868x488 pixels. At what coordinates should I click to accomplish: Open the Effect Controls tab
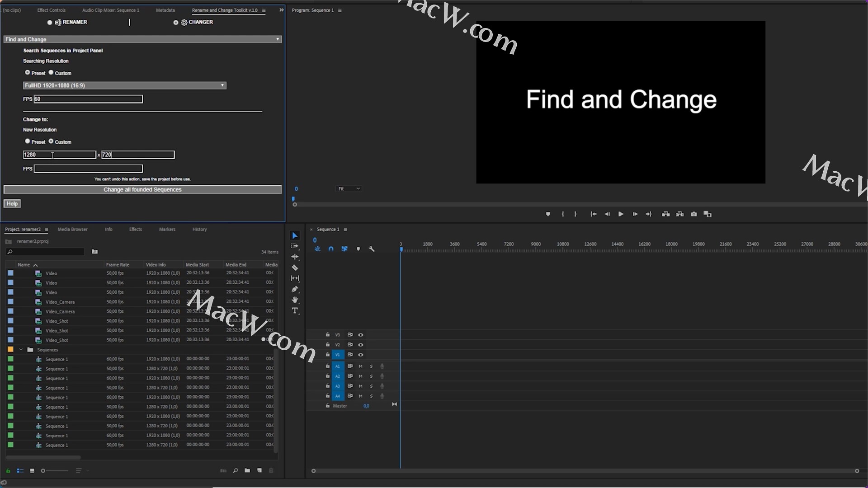(x=51, y=10)
